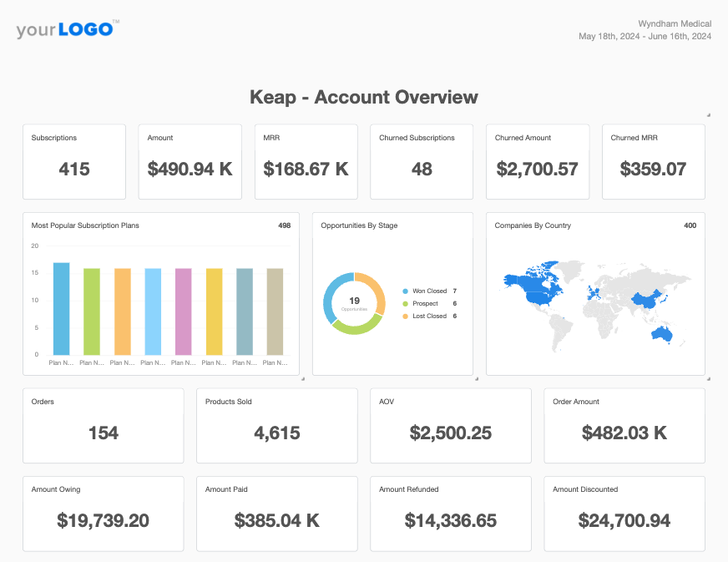Click the resize handle below Most Popular Subscription Plans

point(302,378)
